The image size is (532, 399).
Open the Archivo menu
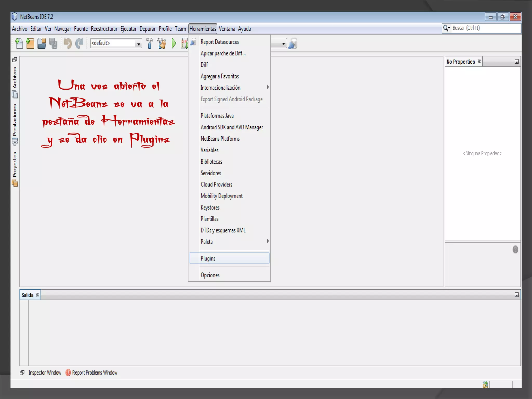19,29
